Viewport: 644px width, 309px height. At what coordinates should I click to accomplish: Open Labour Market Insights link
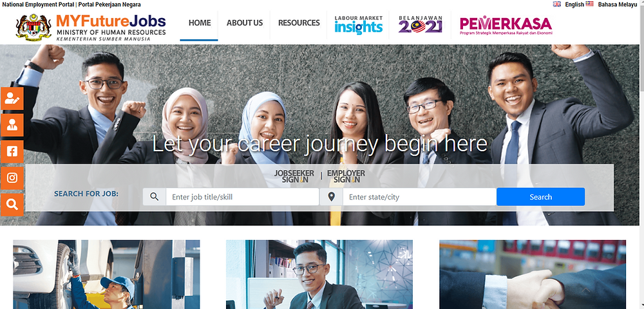(x=359, y=24)
